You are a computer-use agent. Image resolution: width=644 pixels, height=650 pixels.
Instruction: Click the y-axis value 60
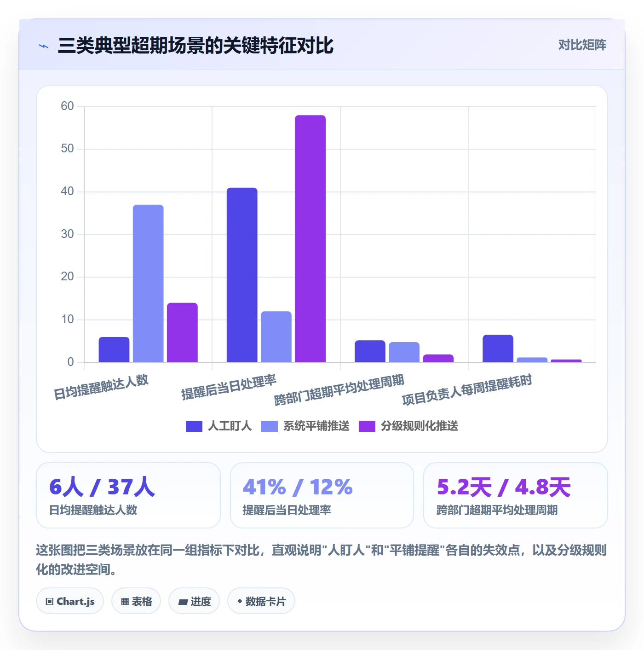point(67,106)
